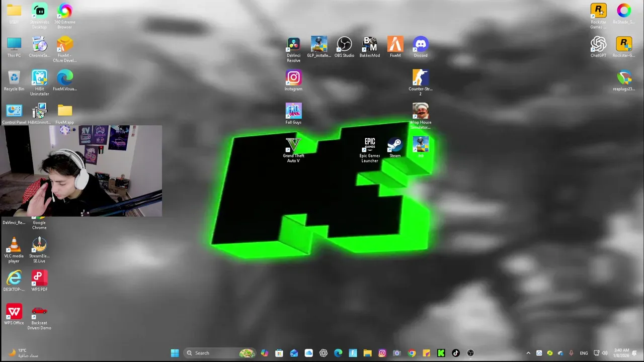Click the microphone tray indicator
This screenshot has height=362, width=644.
572,353
